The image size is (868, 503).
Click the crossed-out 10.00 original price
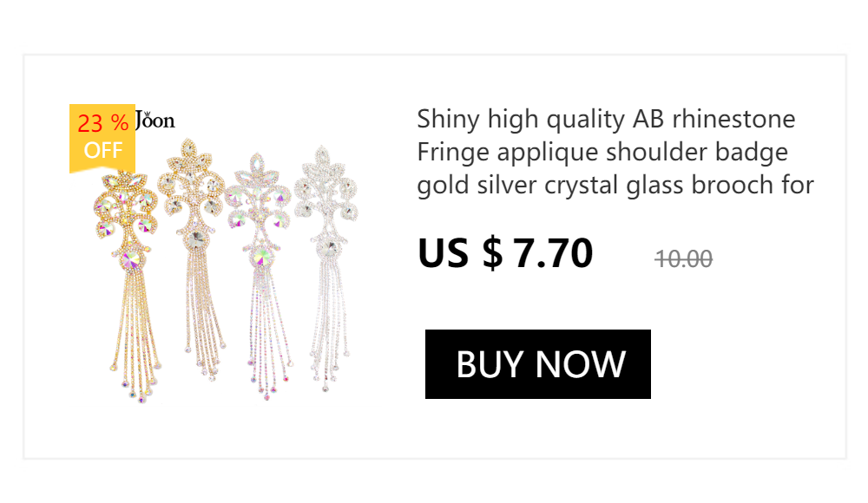[684, 259]
